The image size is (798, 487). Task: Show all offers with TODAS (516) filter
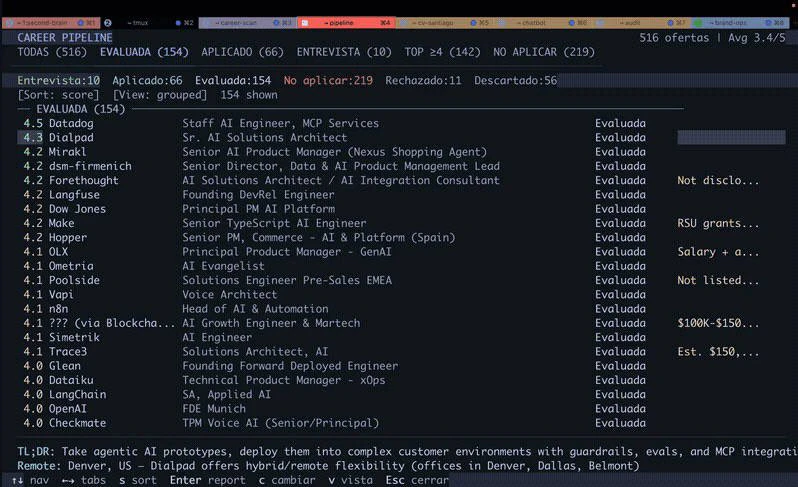[52, 52]
